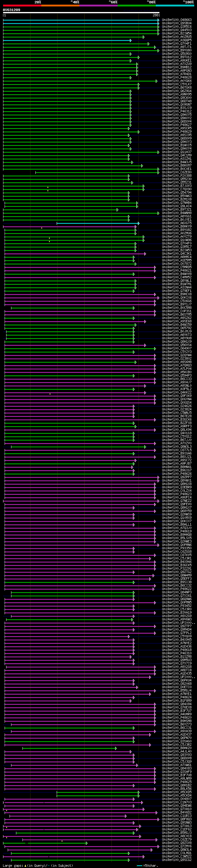
Task: Open hit UniRef100_P48627
Action: (176, 125)
